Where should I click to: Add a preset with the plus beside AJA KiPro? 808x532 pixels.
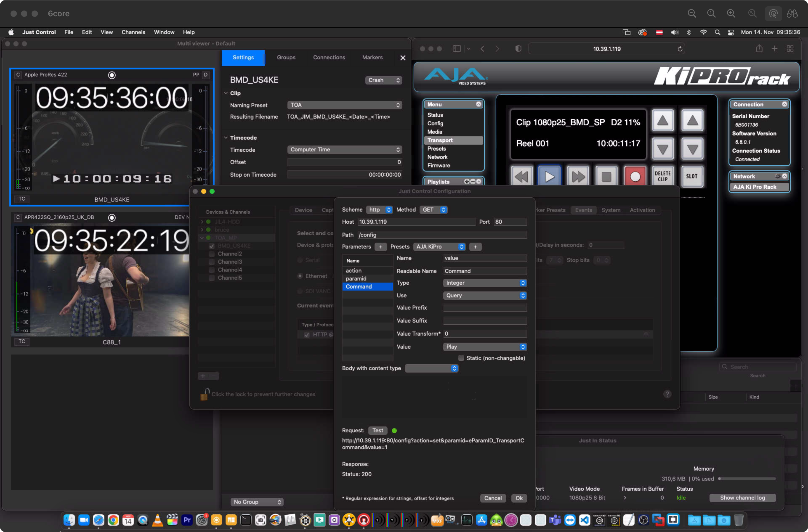coord(475,247)
